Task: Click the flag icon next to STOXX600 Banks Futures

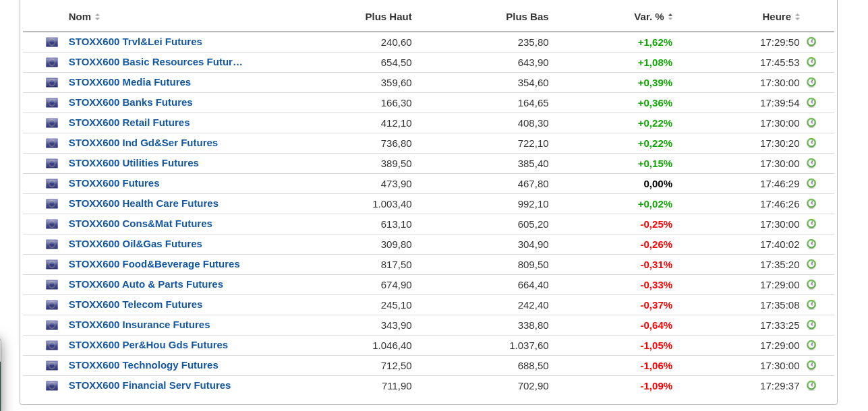Action: [52, 102]
